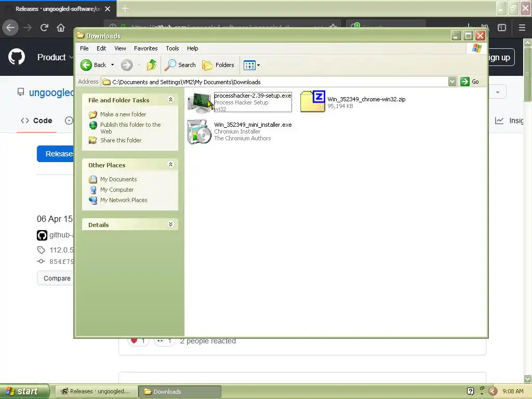Click the browser reload icon
The width and height of the screenshot is (532, 399).
coord(44,28)
